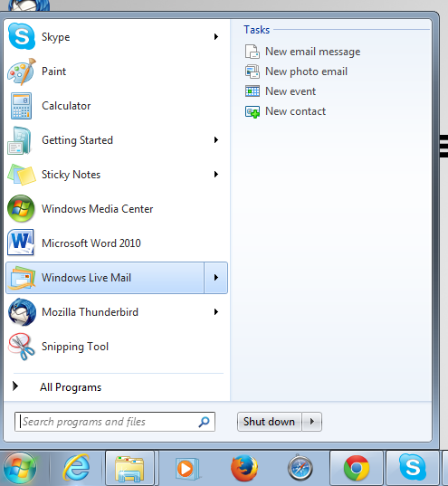The height and width of the screenshot is (486, 448).
Task: Click the New photo email icon
Action: coord(253,71)
